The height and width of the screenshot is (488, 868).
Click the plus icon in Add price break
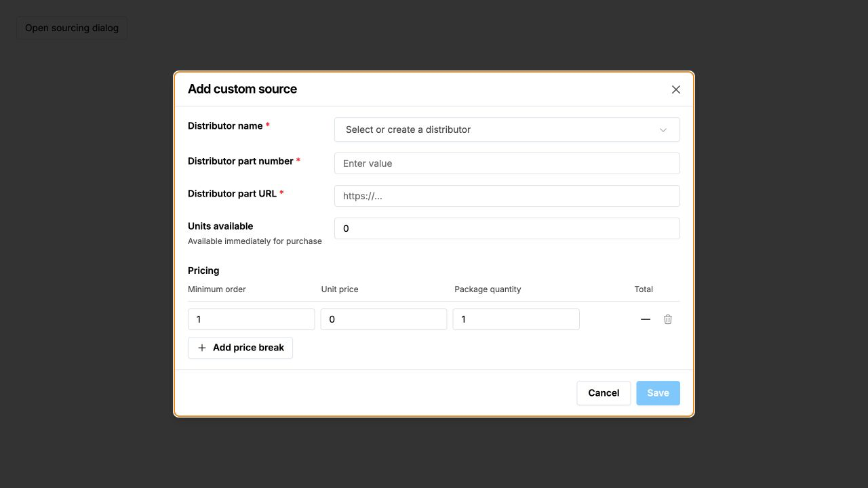[x=202, y=348]
